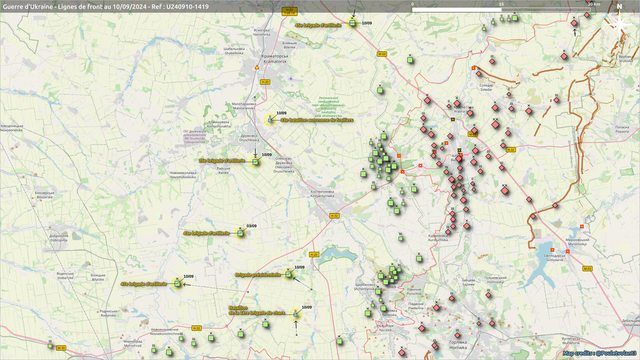Select the tank brigade battalion marker
The width and height of the screenshot is (640, 360).
point(296,314)
